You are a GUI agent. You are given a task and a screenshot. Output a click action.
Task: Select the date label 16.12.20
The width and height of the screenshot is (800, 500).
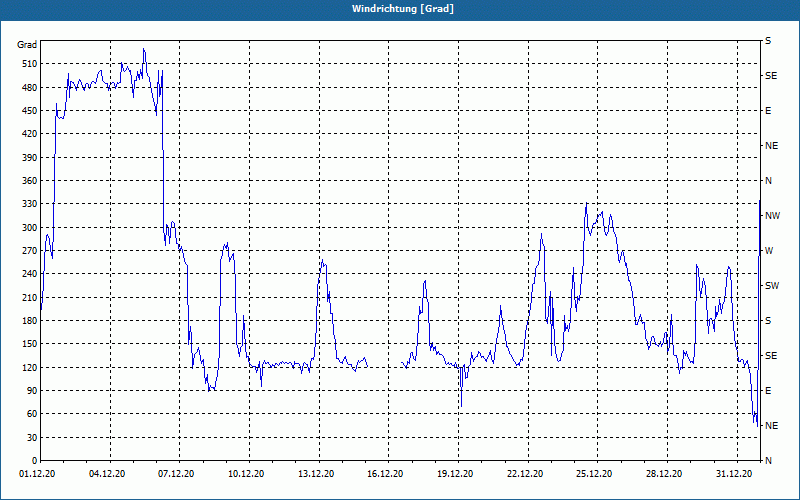coord(385,474)
